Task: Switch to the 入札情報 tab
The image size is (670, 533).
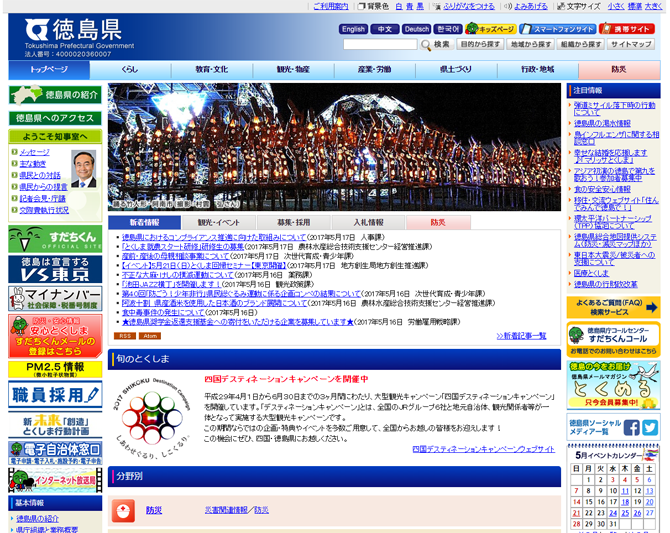Action: click(x=368, y=223)
